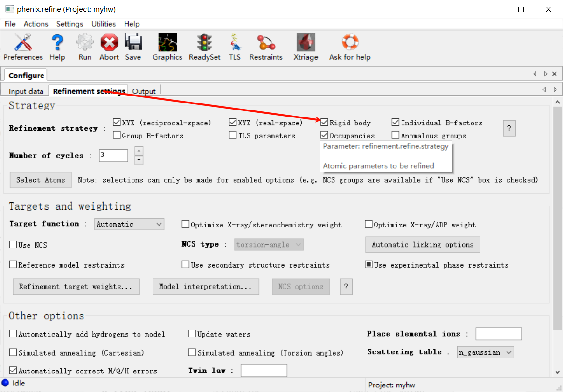This screenshot has height=392, width=563.
Task: Open the Actions menu
Action: tap(36, 24)
